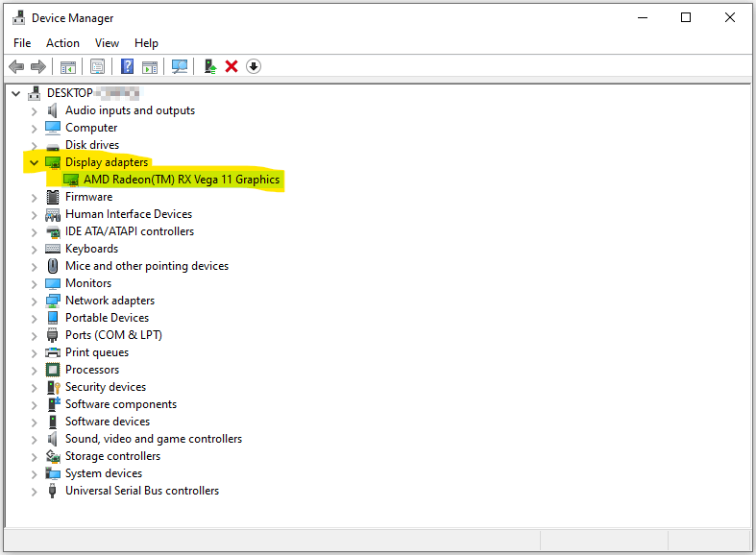Click the Keyboards category icon
Image resolution: width=756 pixels, height=555 pixels.
[x=53, y=249]
